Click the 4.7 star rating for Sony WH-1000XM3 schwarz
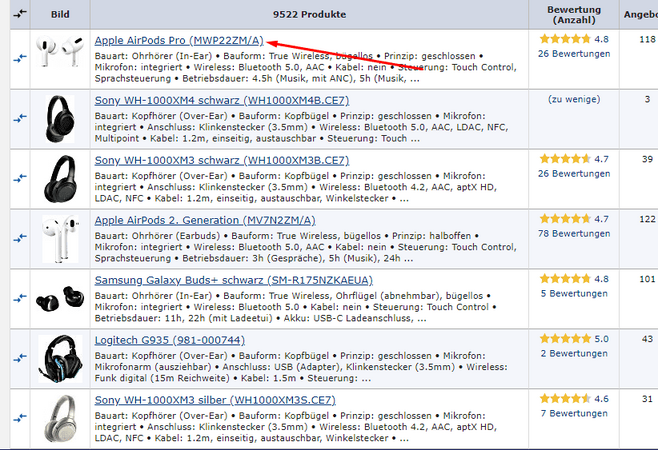The width and height of the screenshot is (658, 450). tap(574, 159)
